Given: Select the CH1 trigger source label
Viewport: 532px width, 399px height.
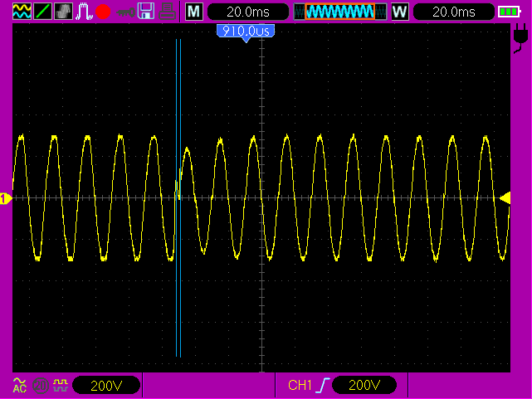Looking at the screenshot, I should click(x=299, y=385).
